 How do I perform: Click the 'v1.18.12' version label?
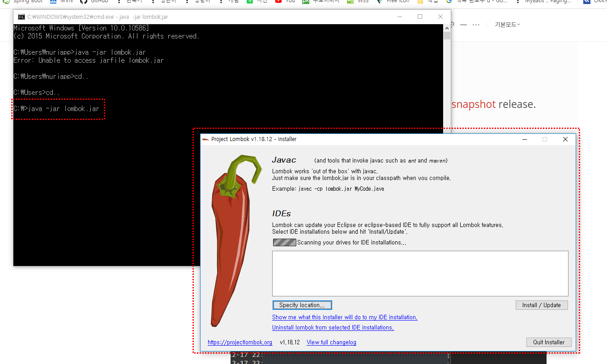click(290, 342)
